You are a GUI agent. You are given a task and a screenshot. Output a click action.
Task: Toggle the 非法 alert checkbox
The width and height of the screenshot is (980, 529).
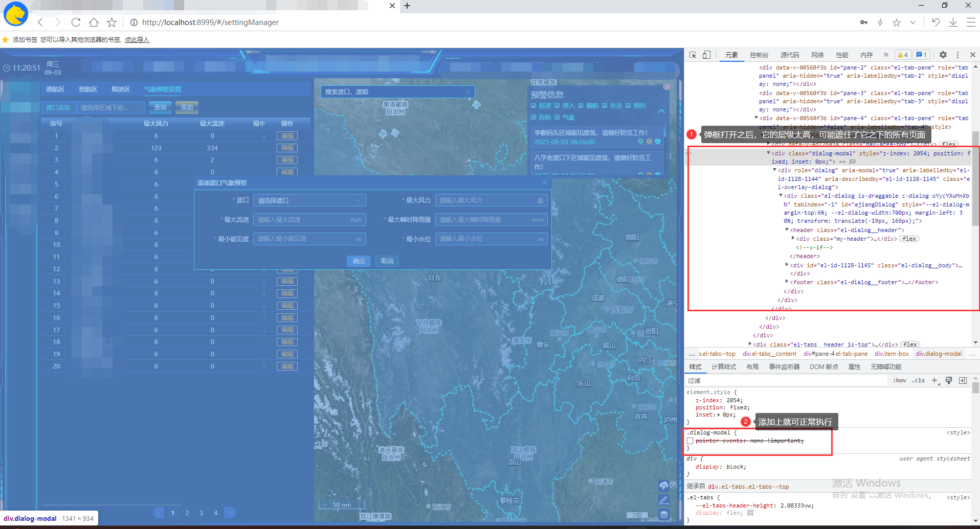[x=605, y=106]
